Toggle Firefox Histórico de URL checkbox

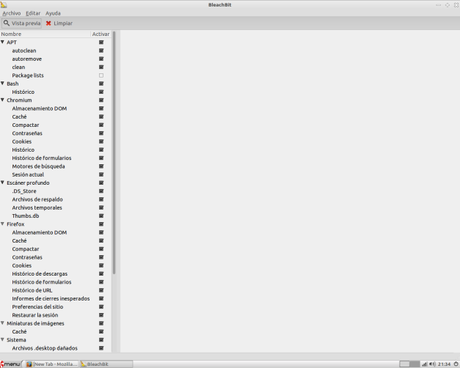pyautogui.click(x=101, y=290)
